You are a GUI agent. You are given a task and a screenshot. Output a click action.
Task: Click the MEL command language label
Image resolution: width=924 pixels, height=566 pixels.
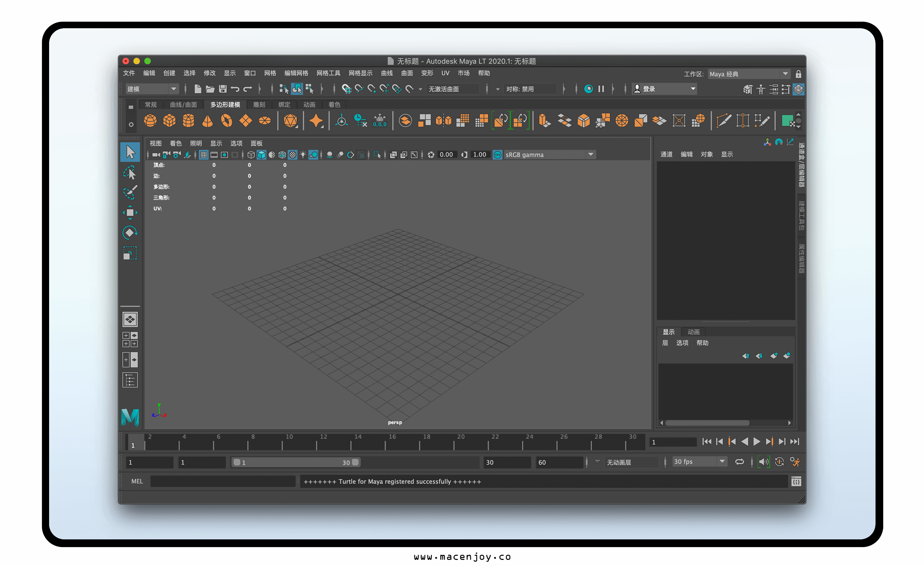pos(137,481)
